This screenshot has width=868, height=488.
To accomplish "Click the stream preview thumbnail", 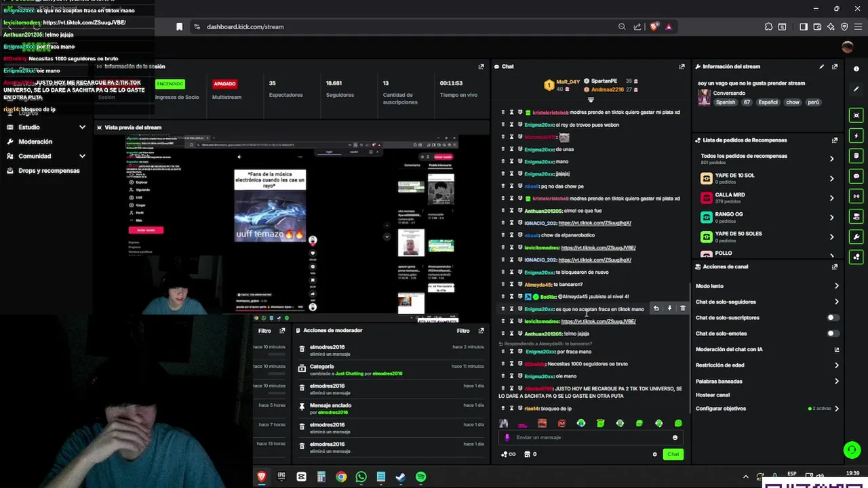I will pyautogui.click(x=292, y=228).
